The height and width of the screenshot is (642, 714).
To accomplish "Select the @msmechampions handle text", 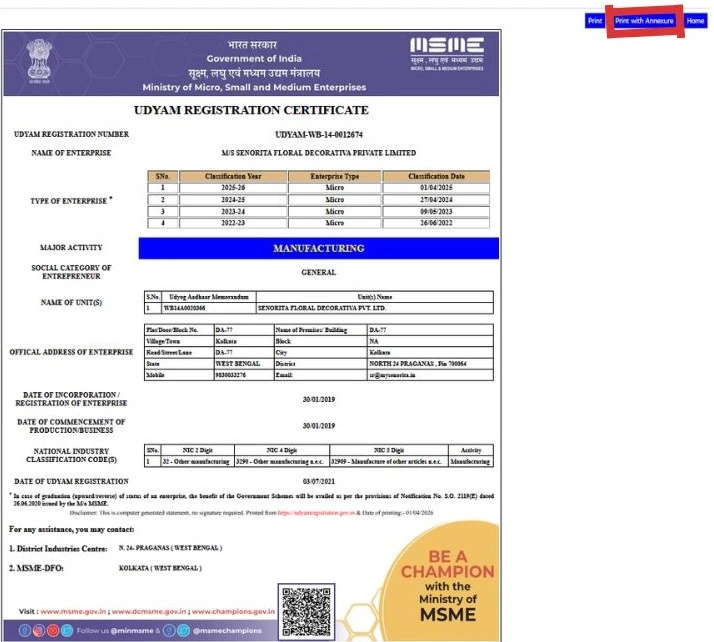I will coord(227,631).
